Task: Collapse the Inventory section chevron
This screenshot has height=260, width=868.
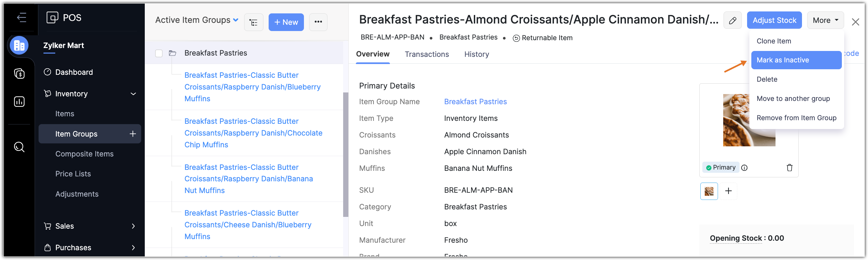Action: pyautogui.click(x=133, y=94)
